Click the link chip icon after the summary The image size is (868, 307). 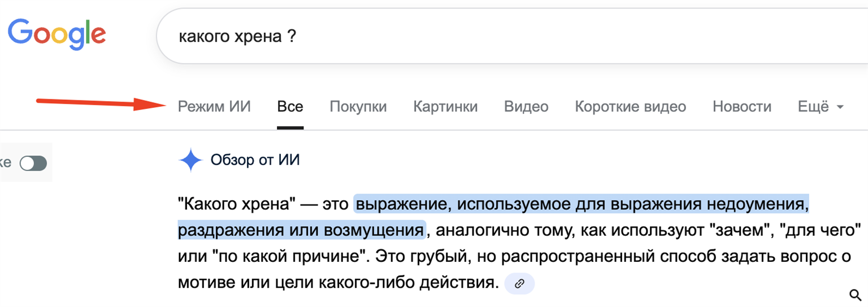click(519, 284)
